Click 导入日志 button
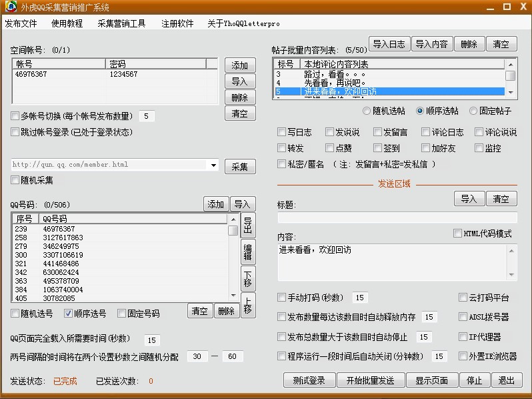Screen dimensions: 532x399 389,44
